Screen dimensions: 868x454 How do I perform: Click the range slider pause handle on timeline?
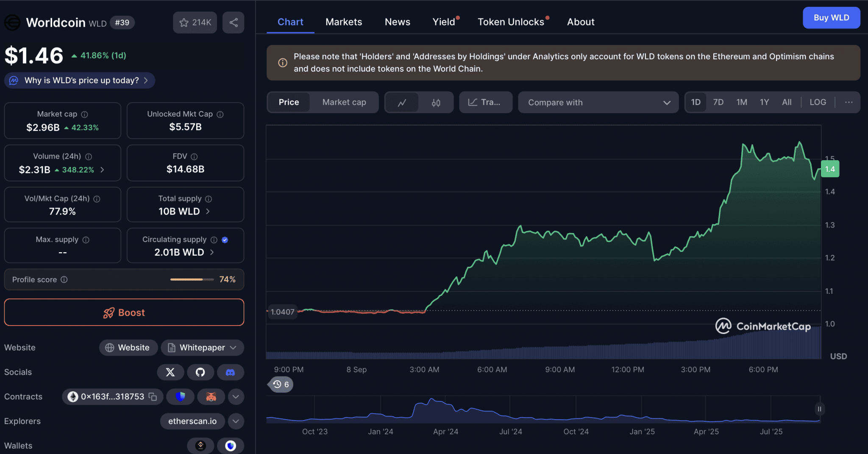819,409
